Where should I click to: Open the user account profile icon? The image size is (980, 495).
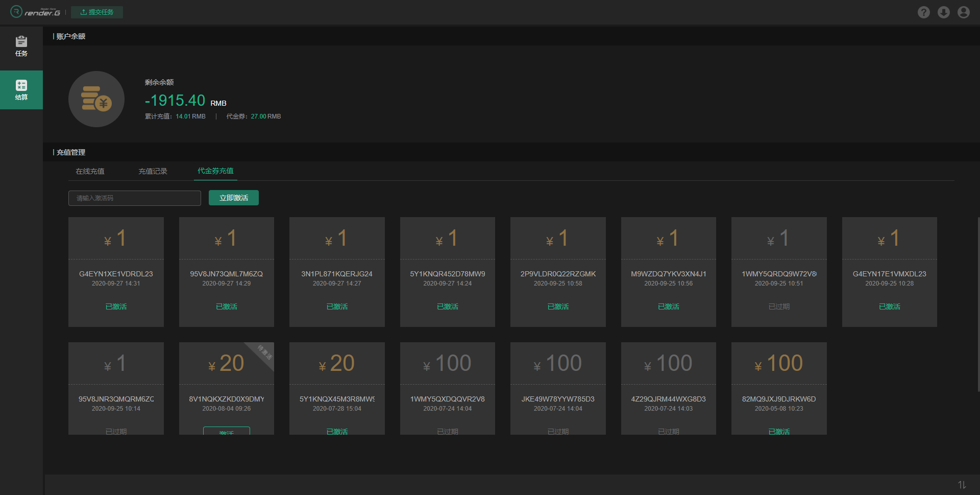click(963, 12)
